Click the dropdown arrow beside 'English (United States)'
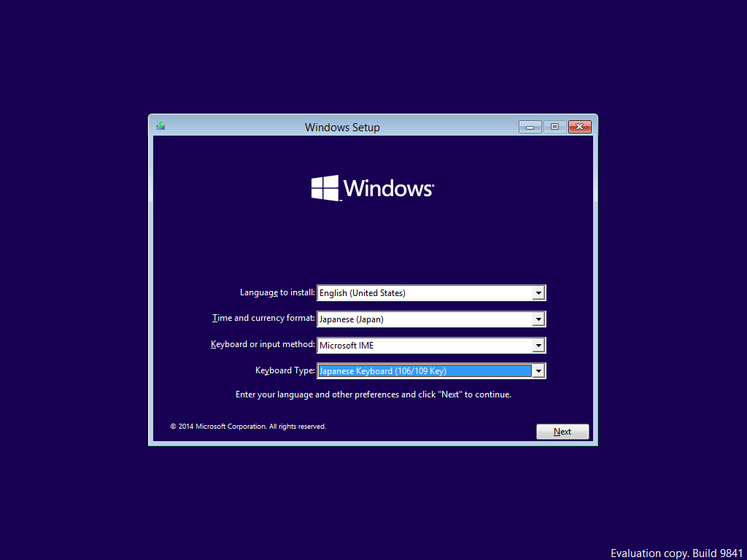This screenshot has width=747, height=560. point(538,292)
